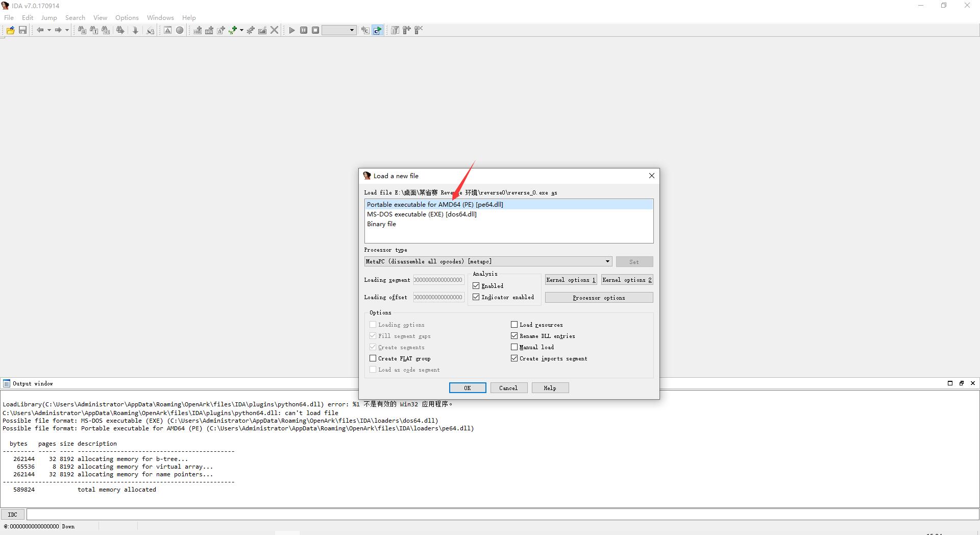
Task: Click the Make data toolbar icon
Action: [209, 30]
